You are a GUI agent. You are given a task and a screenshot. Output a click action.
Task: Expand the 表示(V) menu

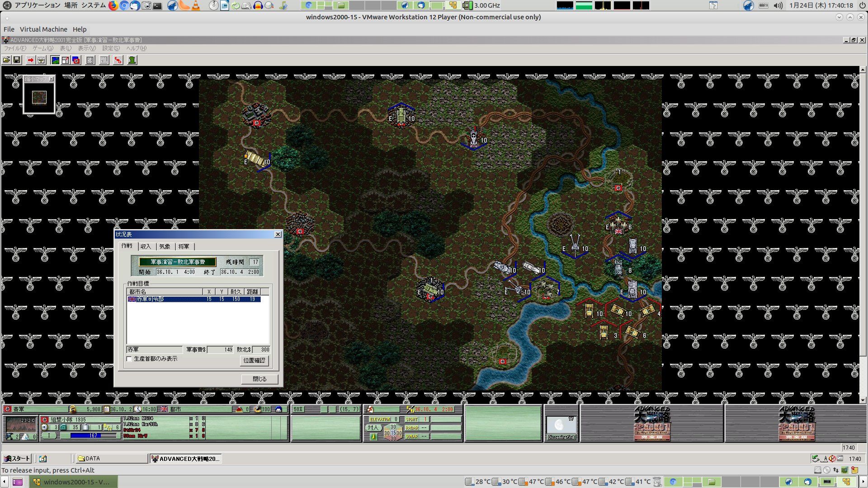86,48
